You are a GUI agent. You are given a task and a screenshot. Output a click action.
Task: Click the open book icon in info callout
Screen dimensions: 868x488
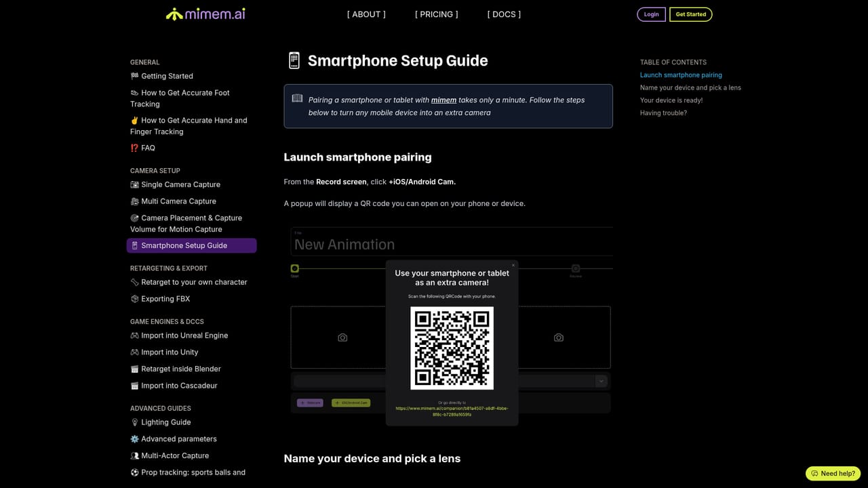point(297,98)
